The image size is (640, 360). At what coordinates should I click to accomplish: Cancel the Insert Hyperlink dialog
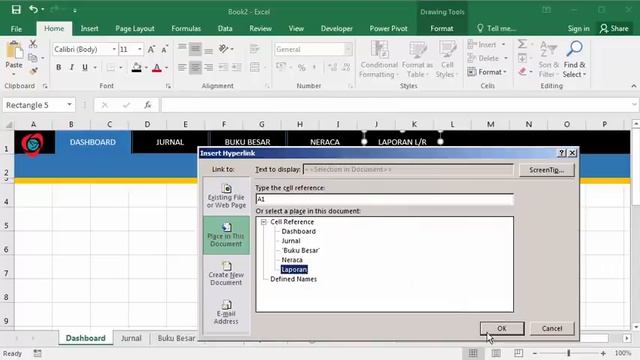[x=552, y=329]
